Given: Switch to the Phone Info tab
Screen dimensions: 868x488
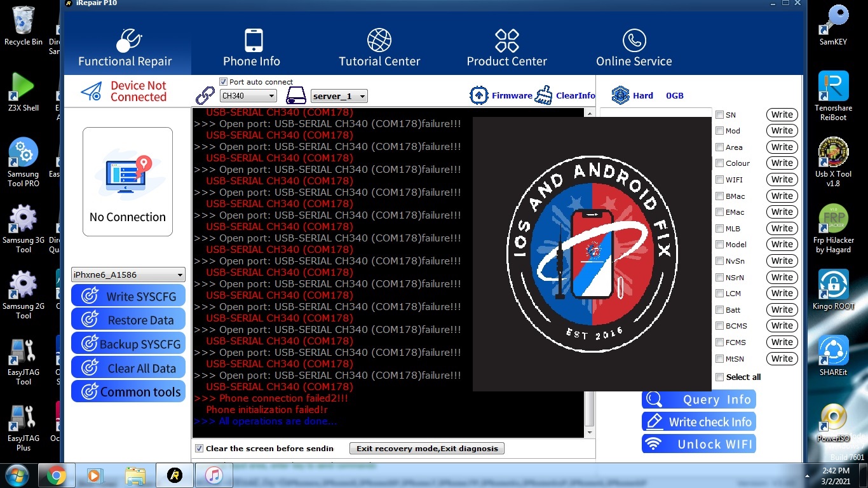Looking at the screenshot, I should click(x=252, y=48).
